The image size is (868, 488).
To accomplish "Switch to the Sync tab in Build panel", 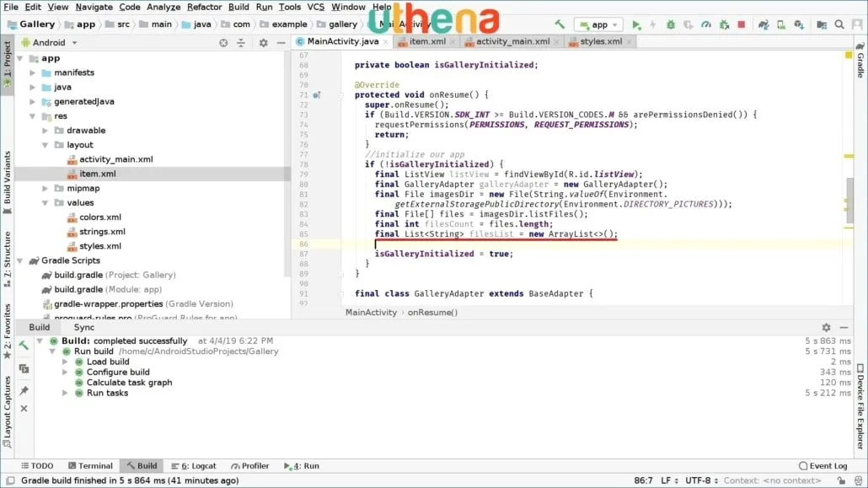I will point(84,327).
